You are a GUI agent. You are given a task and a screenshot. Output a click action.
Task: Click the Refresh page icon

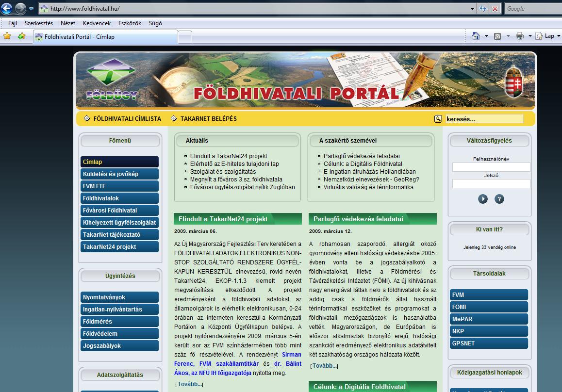tap(483, 9)
